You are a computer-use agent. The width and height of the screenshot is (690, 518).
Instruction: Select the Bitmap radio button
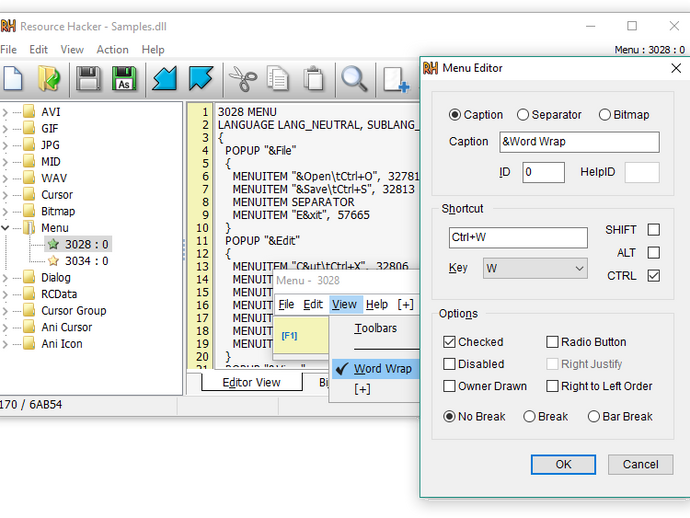tap(605, 115)
